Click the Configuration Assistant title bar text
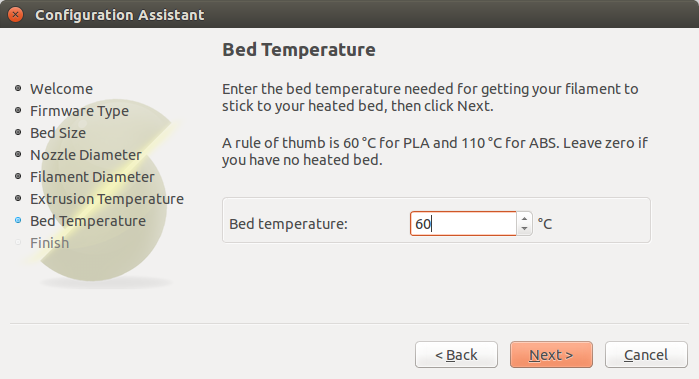The image size is (699, 379). [x=119, y=15]
